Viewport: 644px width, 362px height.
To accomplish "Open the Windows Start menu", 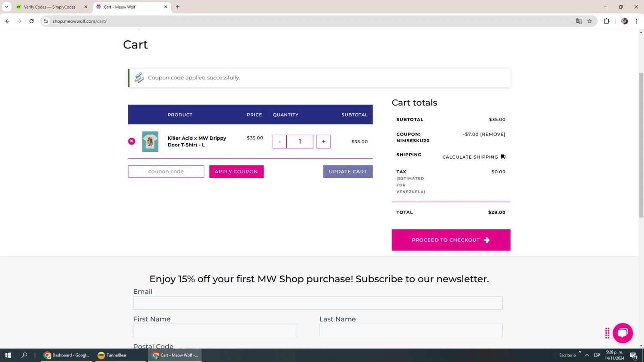I will click(8, 355).
